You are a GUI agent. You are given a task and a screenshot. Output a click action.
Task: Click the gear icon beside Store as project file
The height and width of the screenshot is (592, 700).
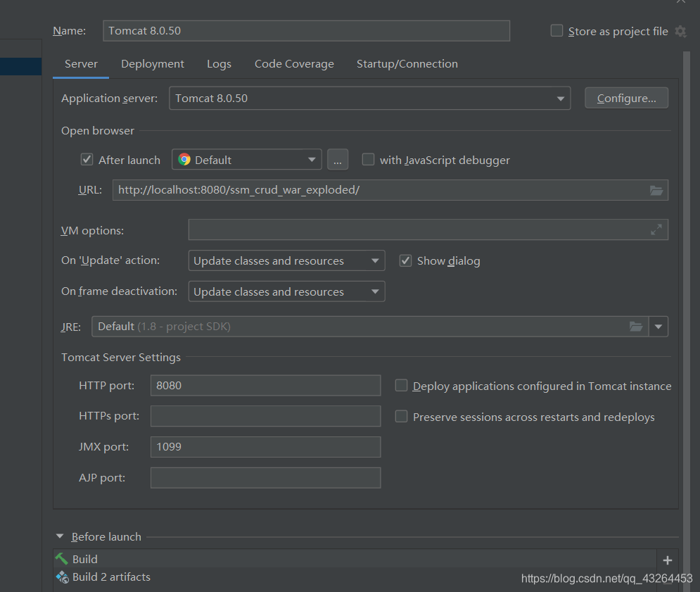680,31
